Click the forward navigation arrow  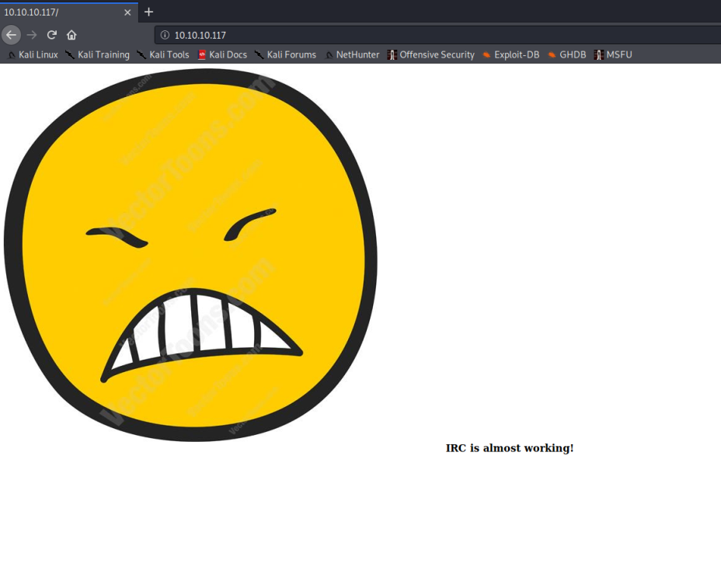pyautogui.click(x=32, y=35)
